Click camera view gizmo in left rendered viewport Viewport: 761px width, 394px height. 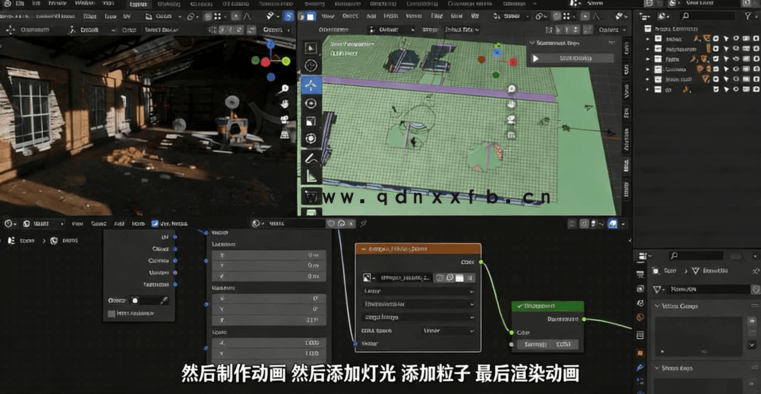[285, 119]
